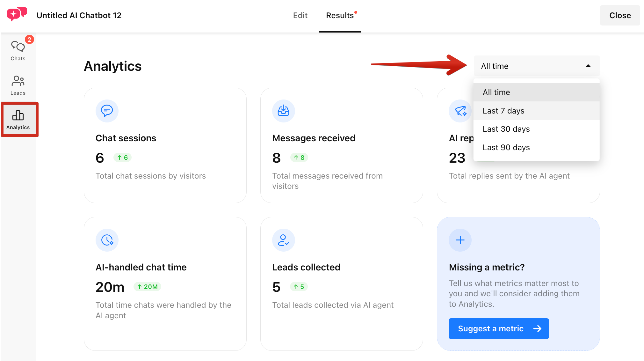Image resolution: width=644 pixels, height=361 pixels.
Task: Click the plus icon in Missing a metric card
Action: (x=460, y=240)
